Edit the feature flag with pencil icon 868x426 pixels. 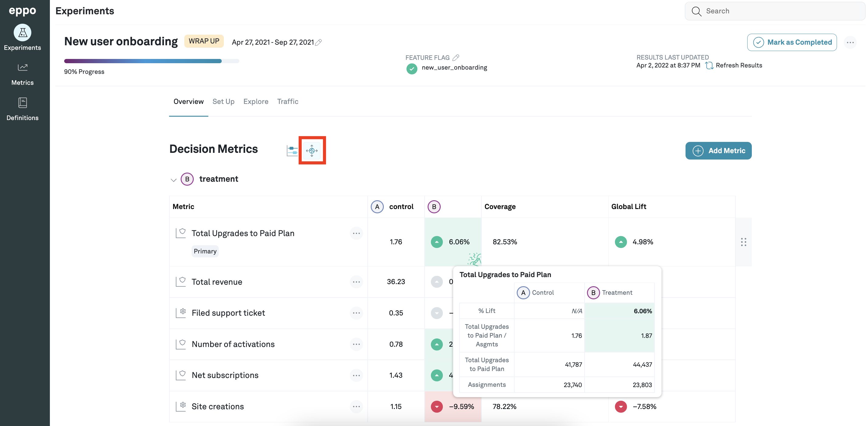point(456,58)
